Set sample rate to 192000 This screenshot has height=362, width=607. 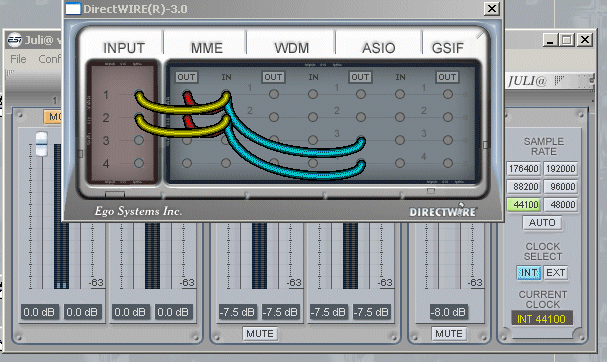[x=561, y=169]
